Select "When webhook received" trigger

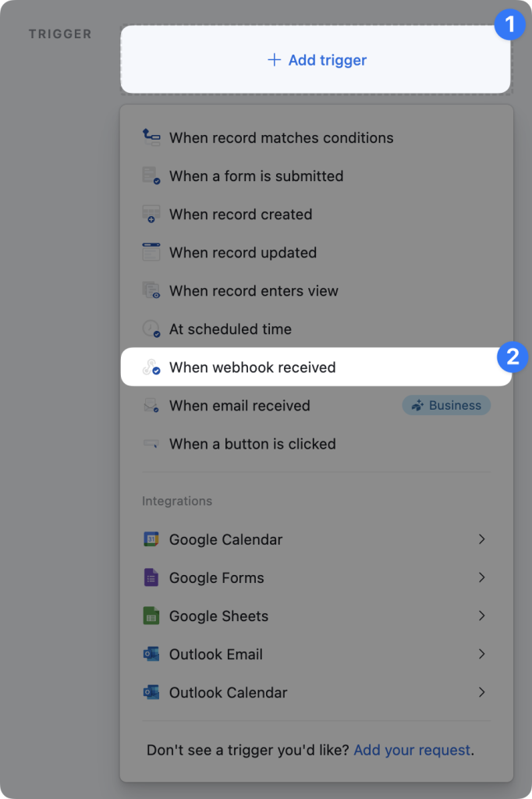[x=253, y=368]
